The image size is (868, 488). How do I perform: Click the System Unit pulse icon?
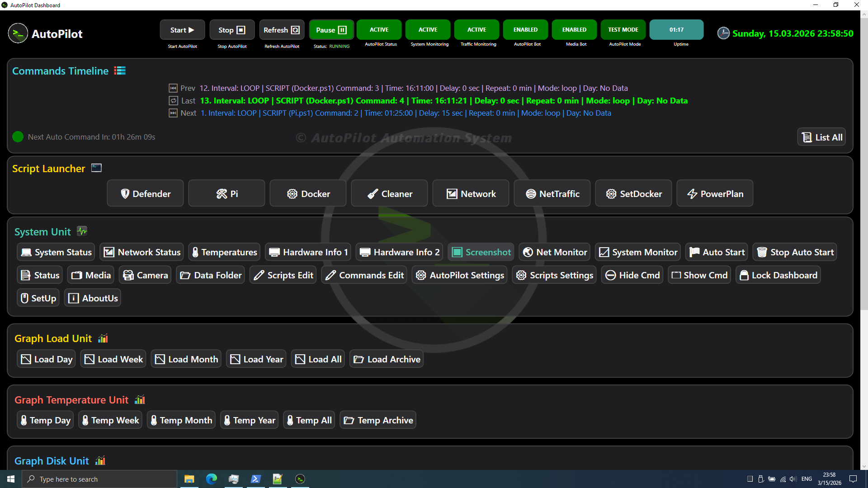point(82,231)
